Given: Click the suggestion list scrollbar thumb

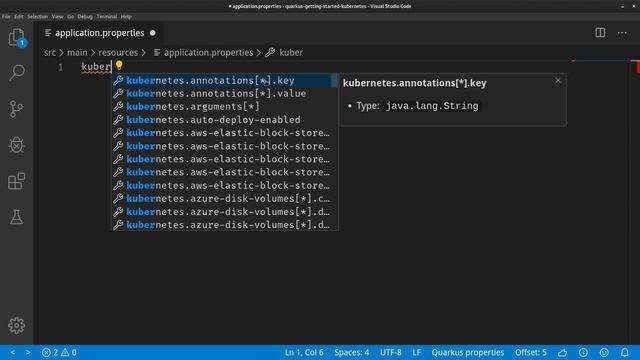Looking at the screenshot, I should 334,81.
